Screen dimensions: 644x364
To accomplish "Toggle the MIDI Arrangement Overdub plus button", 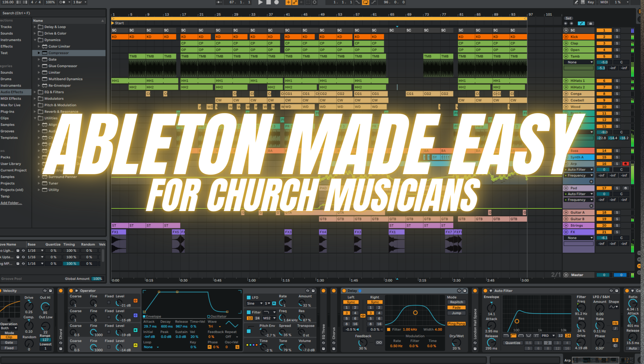I will (x=288, y=2).
